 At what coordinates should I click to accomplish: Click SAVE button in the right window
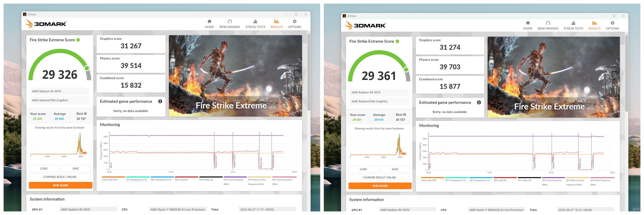tap(395, 169)
